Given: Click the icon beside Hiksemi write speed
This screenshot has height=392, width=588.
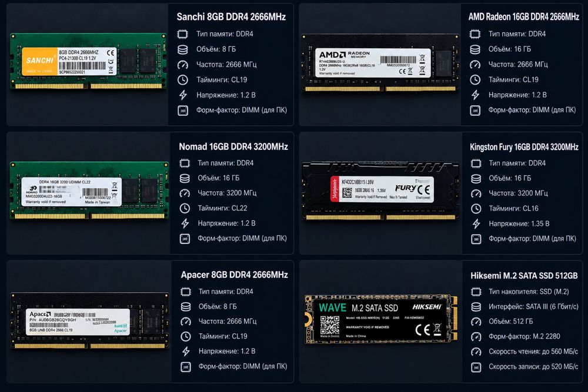Looking at the screenshot, I should (476, 367).
